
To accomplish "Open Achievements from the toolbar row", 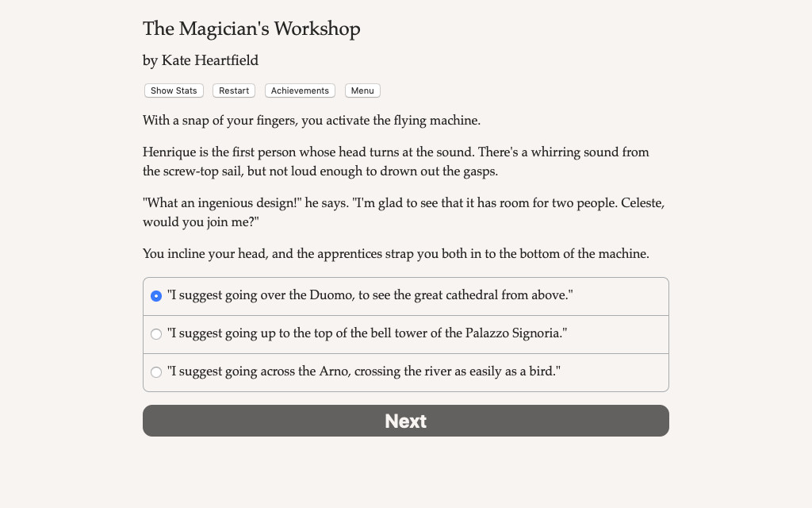I will point(300,90).
